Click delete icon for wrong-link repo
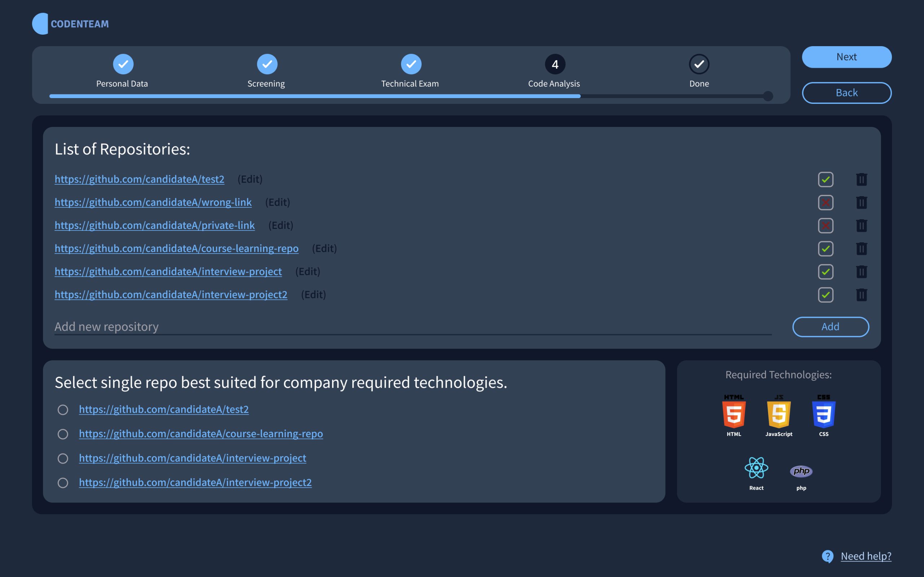Image resolution: width=924 pixels, height=577 pixels. (x=861, y=202)
